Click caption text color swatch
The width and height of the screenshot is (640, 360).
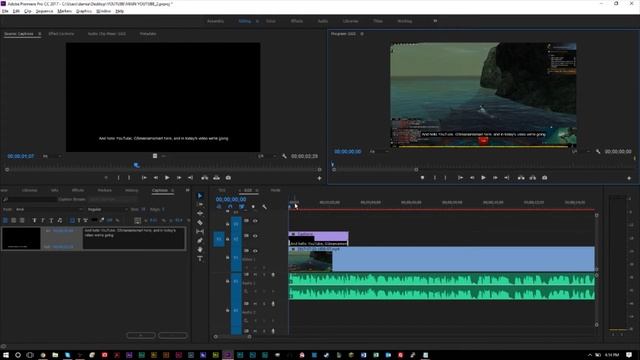click(x=95, y=220)
